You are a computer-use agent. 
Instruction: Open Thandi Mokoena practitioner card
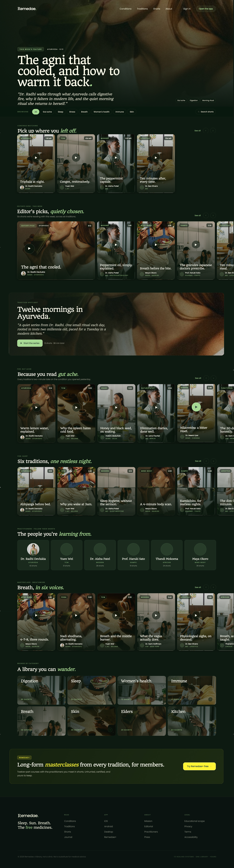point(167,555)
